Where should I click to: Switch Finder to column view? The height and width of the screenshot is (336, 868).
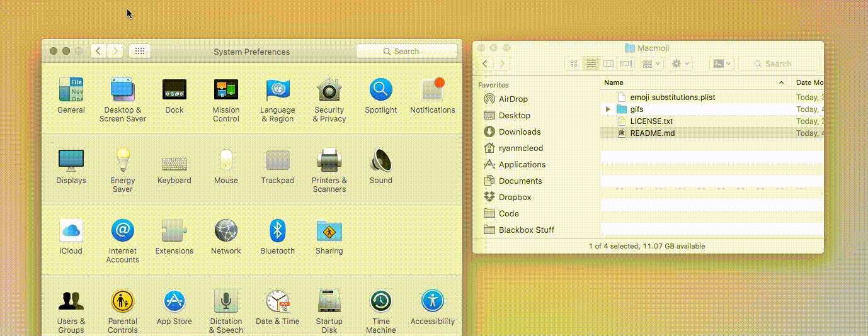[608, 64]
